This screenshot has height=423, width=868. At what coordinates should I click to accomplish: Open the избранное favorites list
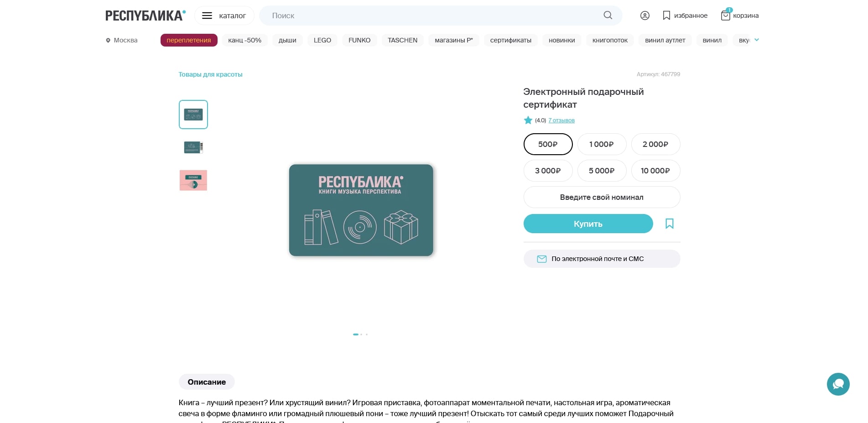click(685, 16)
